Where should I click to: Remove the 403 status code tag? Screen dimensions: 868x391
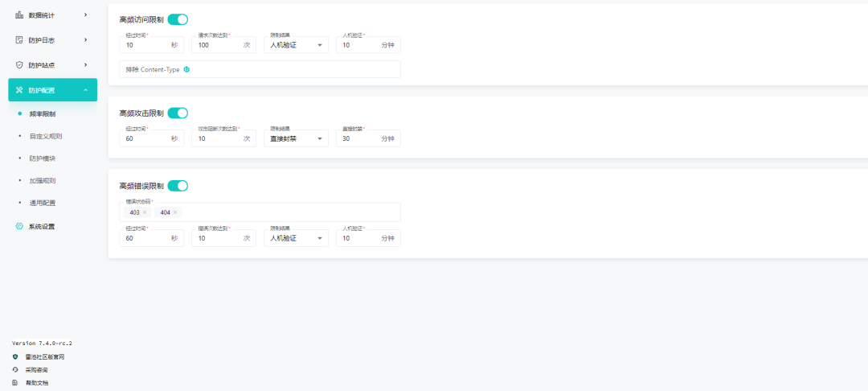[145, 212]
